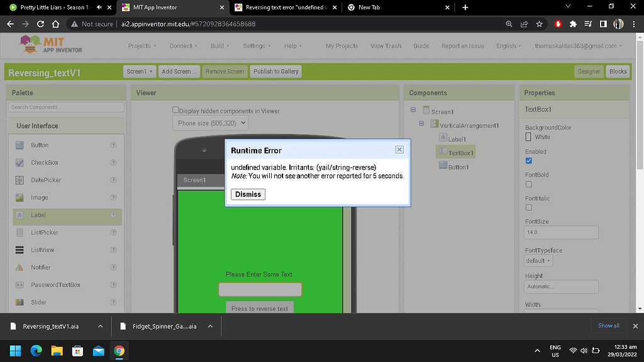Switch to the Reversing text error tab
The image size is (644, 362).
point(285,8)
